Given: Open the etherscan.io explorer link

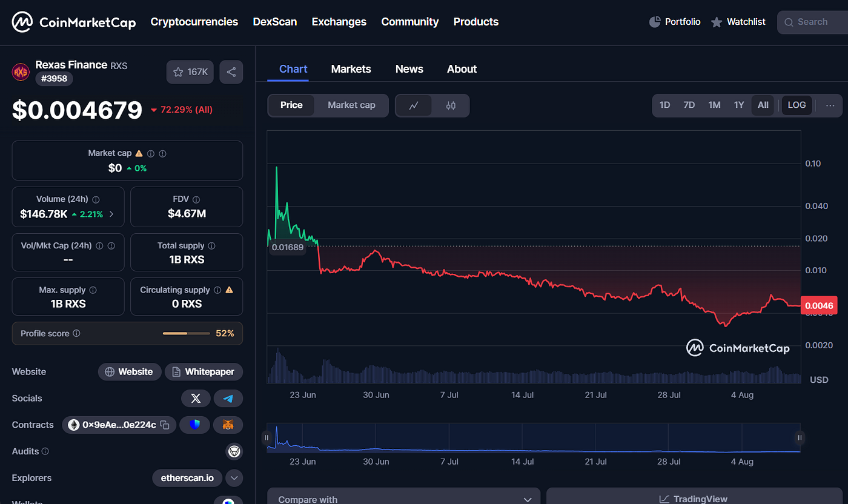Looking at the screenshot, I should (187, 478).
